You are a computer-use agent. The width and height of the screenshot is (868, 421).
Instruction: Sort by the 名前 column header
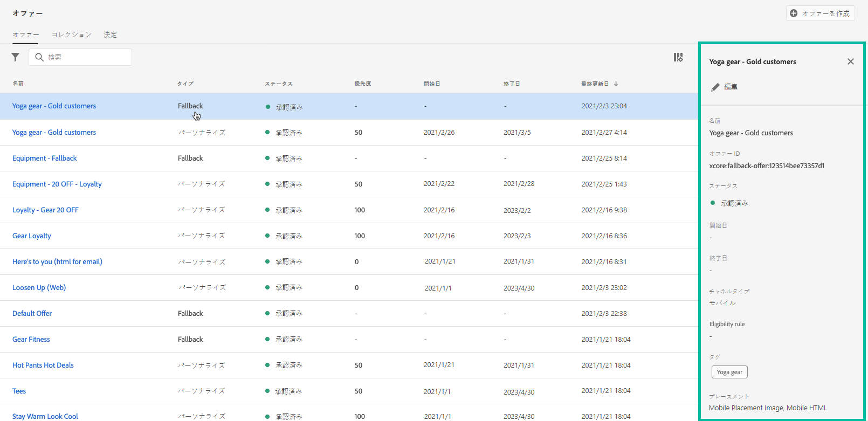tap(18, 84)
